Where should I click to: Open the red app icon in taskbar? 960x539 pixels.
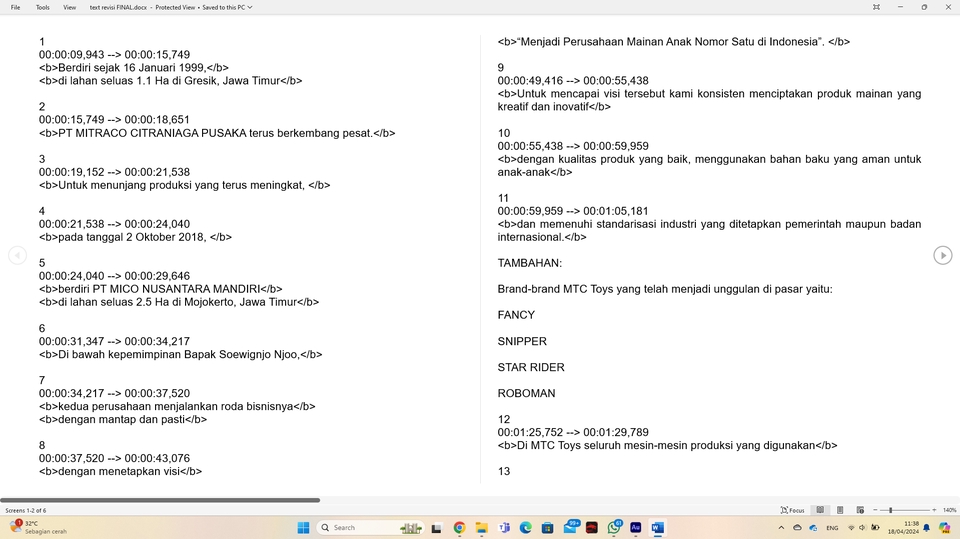pos(591,527)
